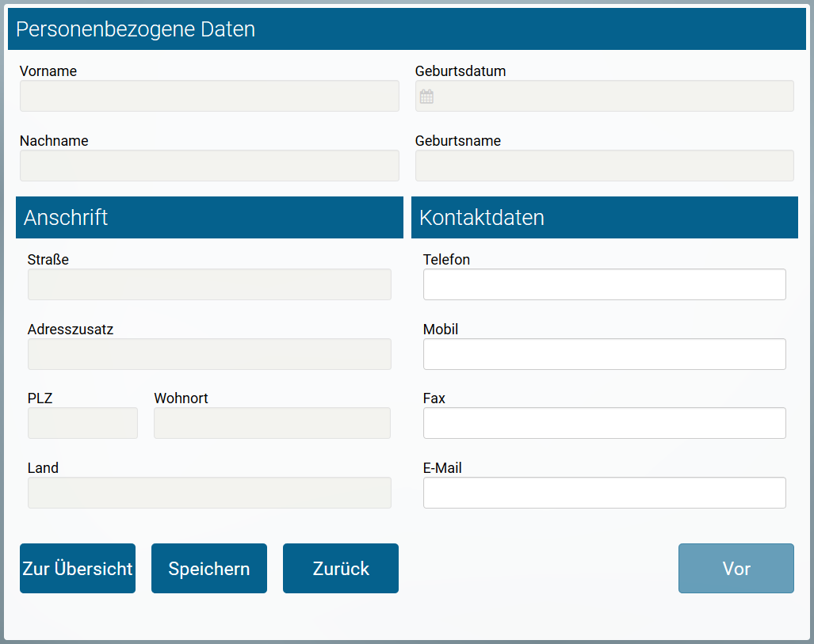Click the Zurück button
The height and width of the screenshot is (644, 814).
(340, 568)
